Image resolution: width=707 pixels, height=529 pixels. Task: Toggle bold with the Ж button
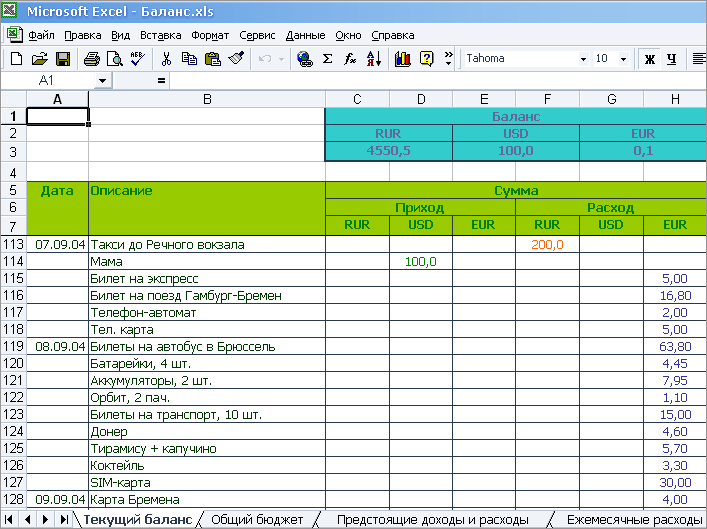pyautogui.click(x=650, y=59)
